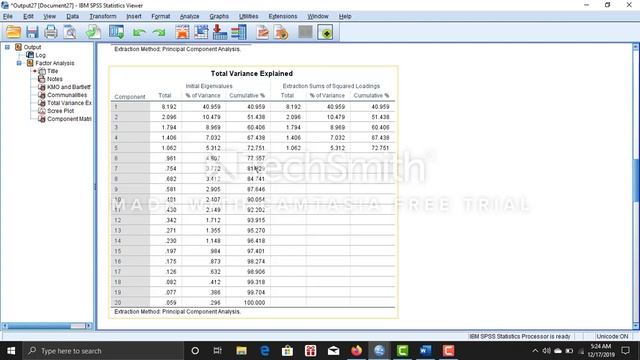Screen dimensions: 640x360
Task: Click the Go to Variable icon
Action: [220, 32]
